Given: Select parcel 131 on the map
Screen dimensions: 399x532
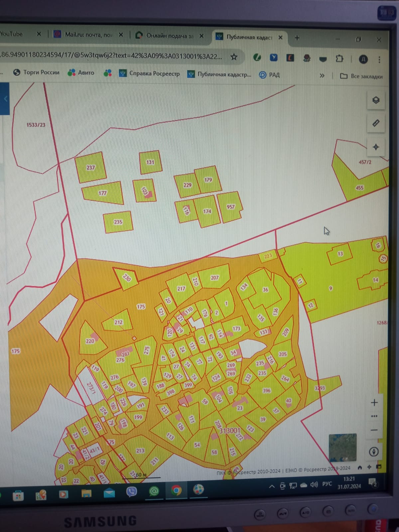Looking at the screenshot, I should click(x=150, y=162).
